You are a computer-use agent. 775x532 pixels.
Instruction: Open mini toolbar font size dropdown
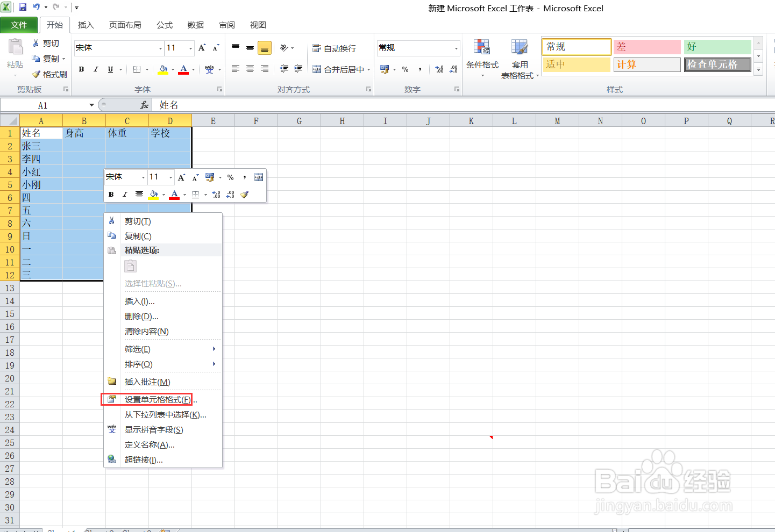click(x=171, y=177)
